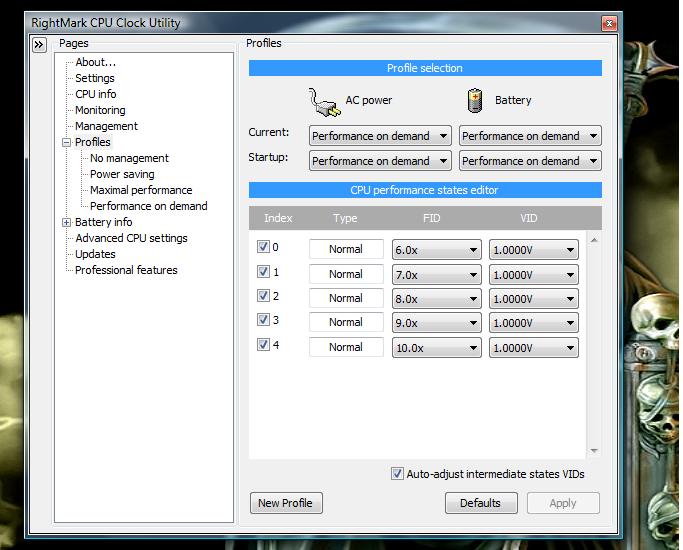Open the Monitoring page
This screenshot has height=550, width=683.
click(100, 110)
